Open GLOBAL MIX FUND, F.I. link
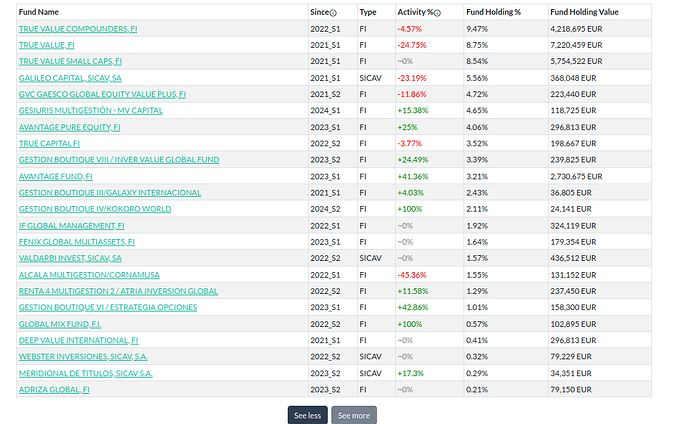 pyautogui.click(x=60, y=325)
